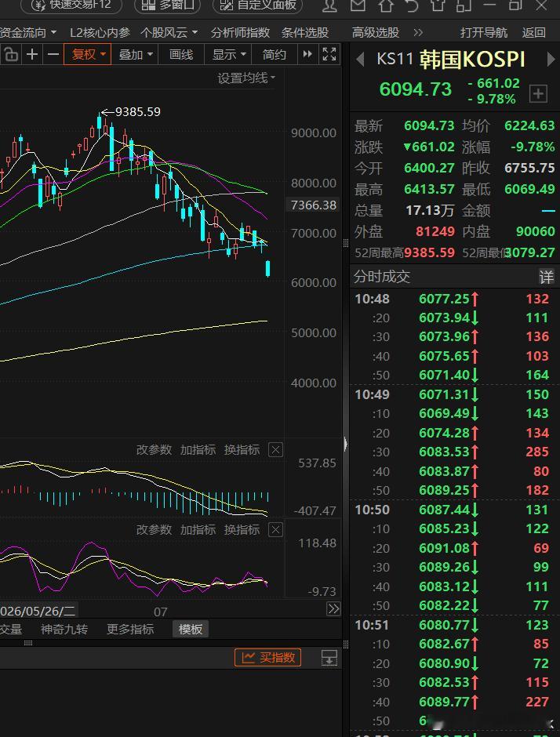Click the lock icon in chart toolbar
Screen dimensions: 560x737
tap(10, 55)
